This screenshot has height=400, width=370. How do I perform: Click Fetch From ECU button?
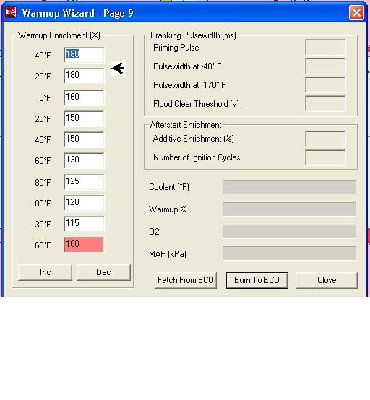(185, 280)
